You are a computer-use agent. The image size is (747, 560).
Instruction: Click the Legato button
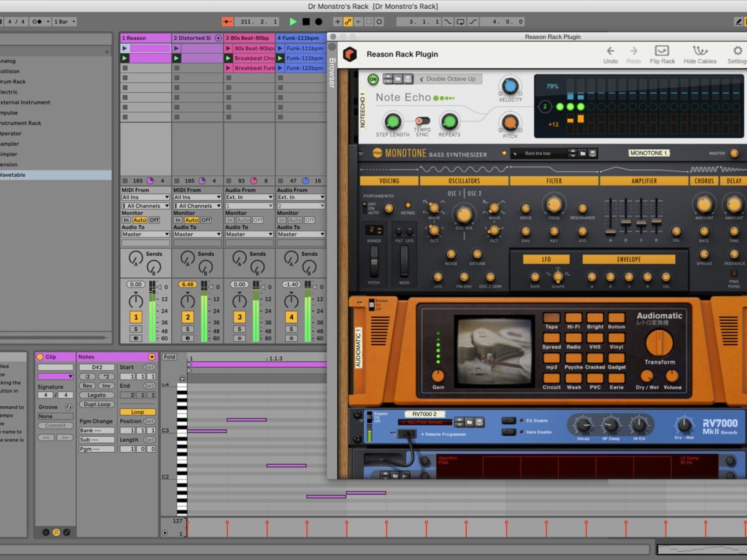click(96, 395)
